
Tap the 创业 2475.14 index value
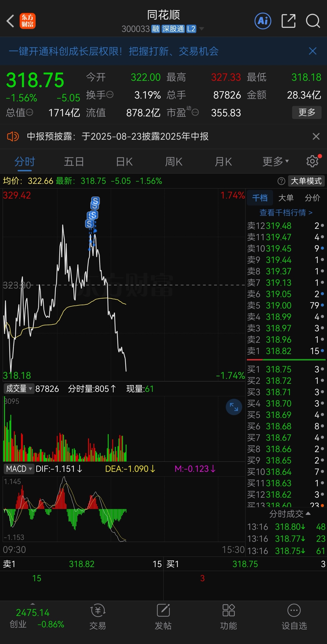pyautogui.click(x=33, y=613)
